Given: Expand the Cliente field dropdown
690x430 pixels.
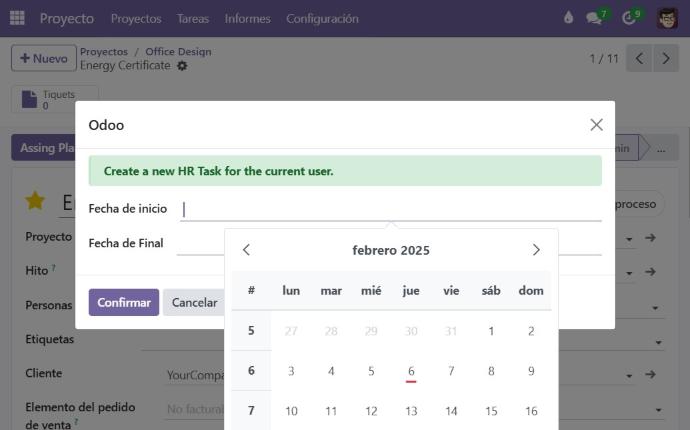Looking at the screenshot, I should [x=629, y=376].
